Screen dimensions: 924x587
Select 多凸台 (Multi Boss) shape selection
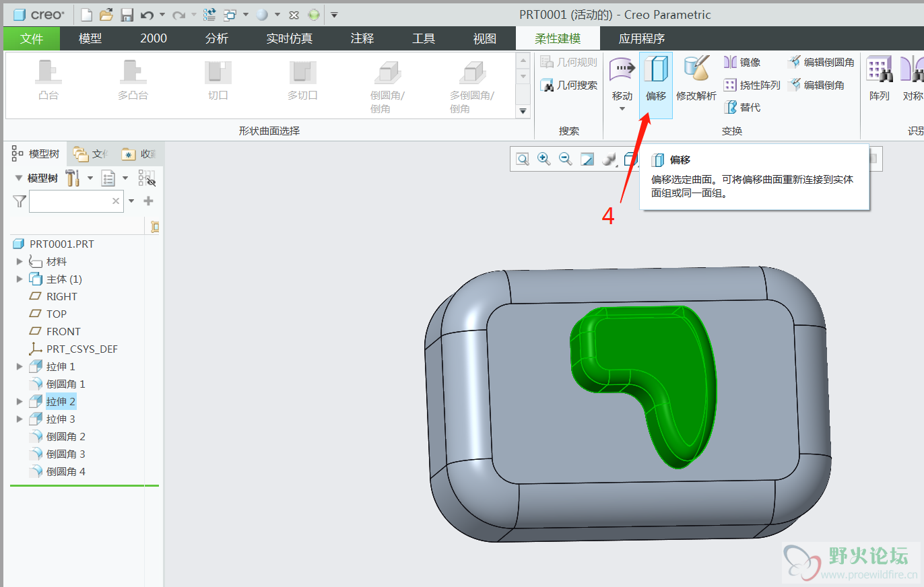coord(133,81)
